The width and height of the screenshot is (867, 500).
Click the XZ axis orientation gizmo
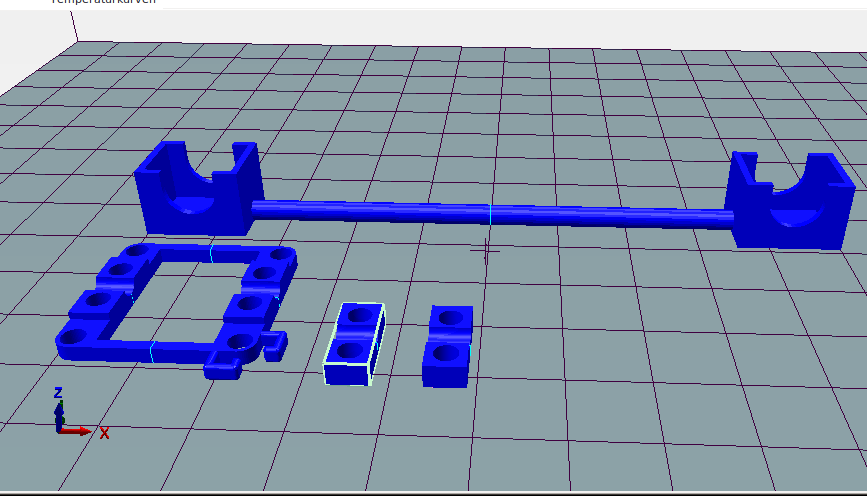click(x=80, y=415)
